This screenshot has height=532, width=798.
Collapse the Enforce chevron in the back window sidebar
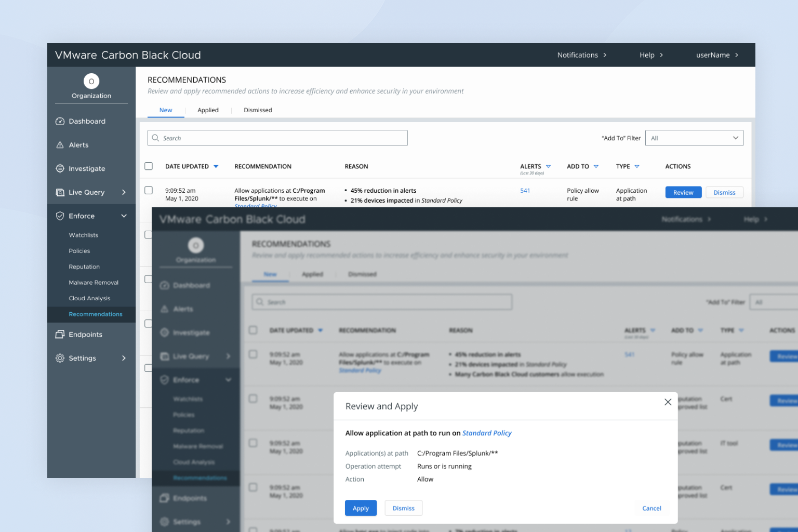tap(124, 216)
